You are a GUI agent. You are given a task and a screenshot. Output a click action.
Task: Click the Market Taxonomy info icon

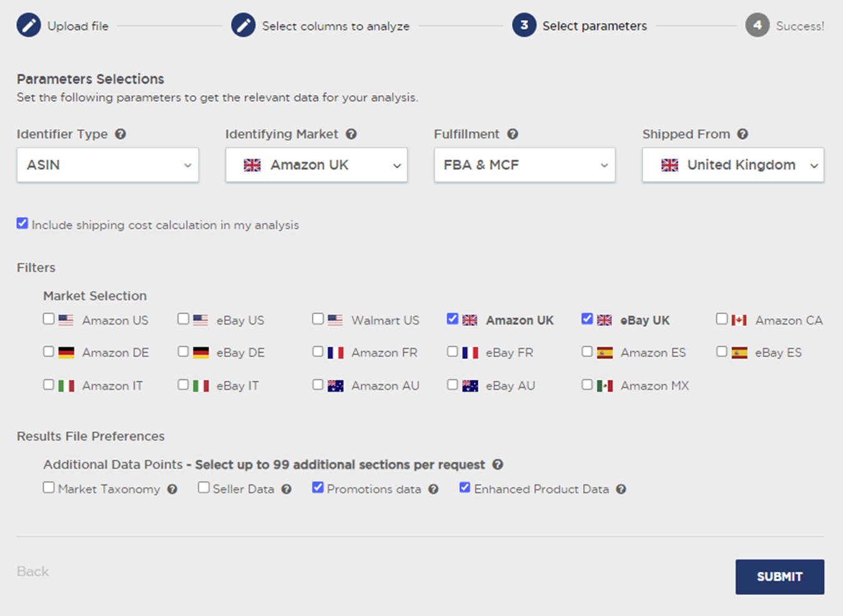172,489
